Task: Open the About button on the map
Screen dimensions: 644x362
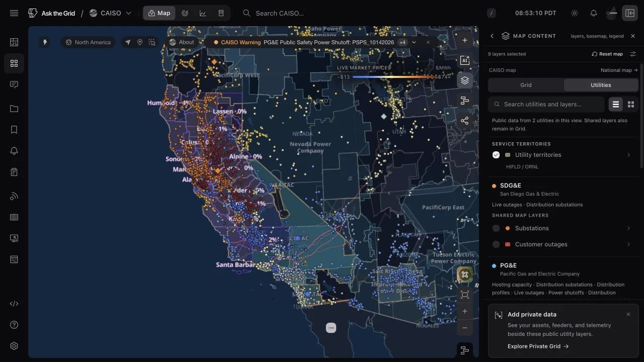Action: [x=182, y=42]
